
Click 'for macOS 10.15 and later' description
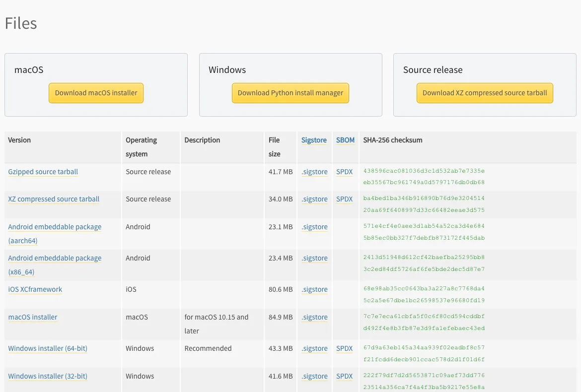217,324
